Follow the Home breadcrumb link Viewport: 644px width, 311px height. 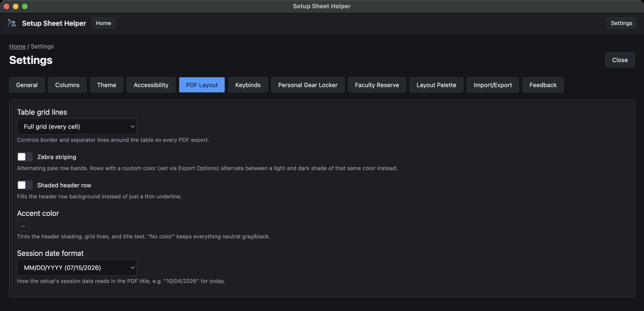[x=17, y=46]
